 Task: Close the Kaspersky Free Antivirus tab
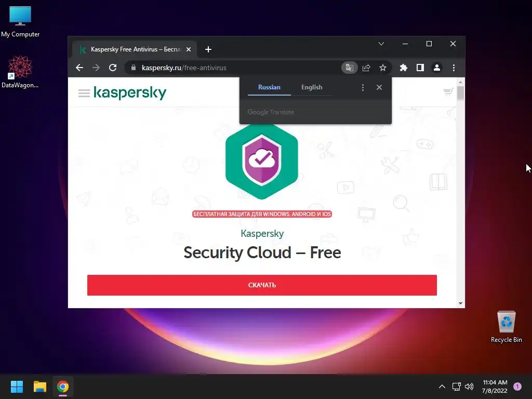[x=189, y=49]
